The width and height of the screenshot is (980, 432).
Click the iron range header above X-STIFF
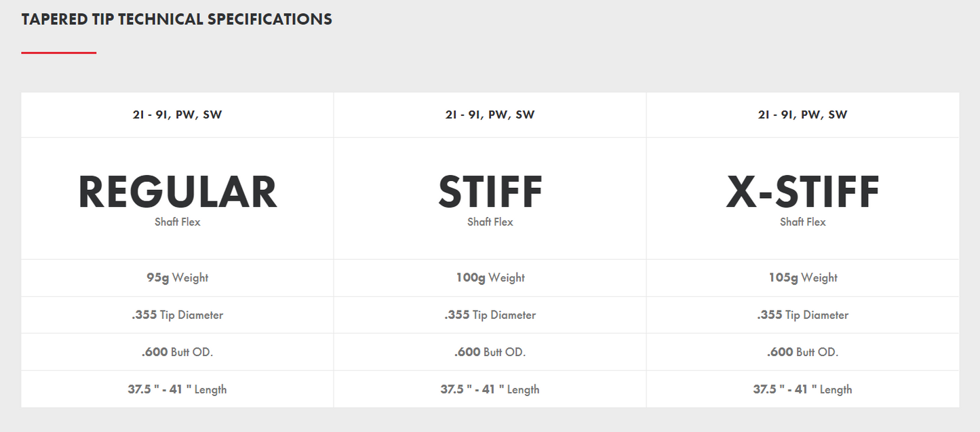coord(803,115)
